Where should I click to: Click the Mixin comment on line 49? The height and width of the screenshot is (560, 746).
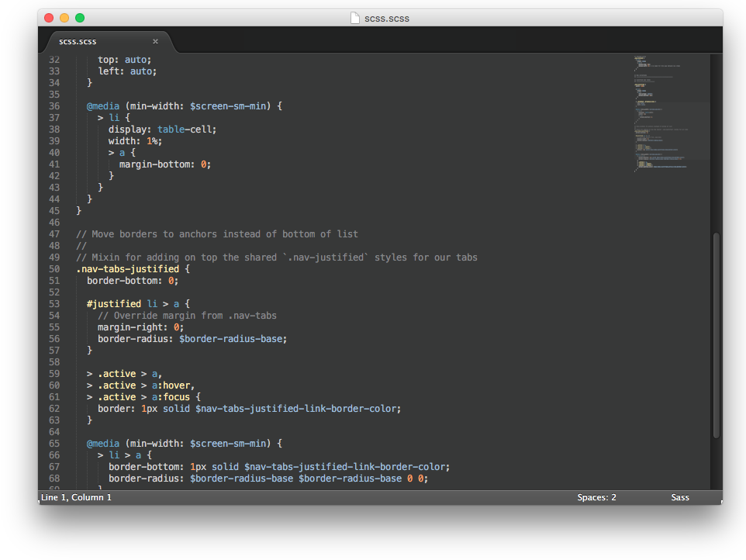point(276,258)
